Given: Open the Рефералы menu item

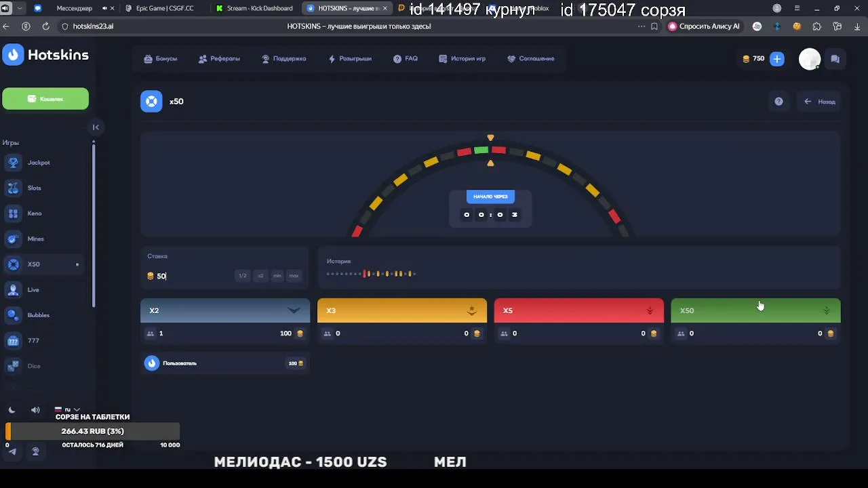Looking at the screenshot, I should tap(219, 59).
